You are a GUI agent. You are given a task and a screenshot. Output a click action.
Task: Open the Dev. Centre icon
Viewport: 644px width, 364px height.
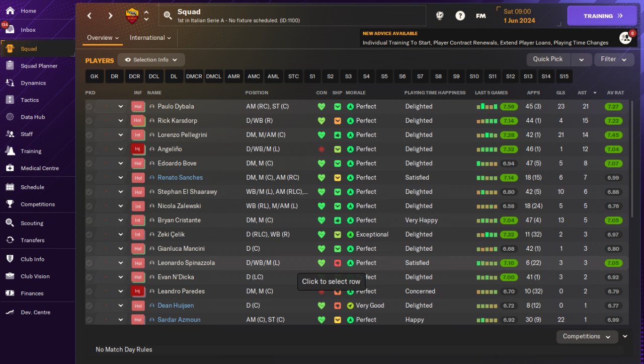pyautogui.click(x=10, y=312)
